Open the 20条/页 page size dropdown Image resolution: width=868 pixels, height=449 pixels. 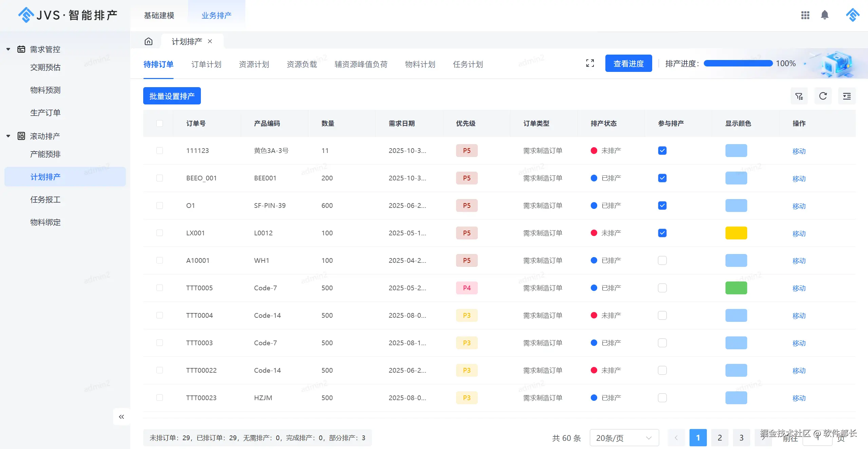click(624, 438)
